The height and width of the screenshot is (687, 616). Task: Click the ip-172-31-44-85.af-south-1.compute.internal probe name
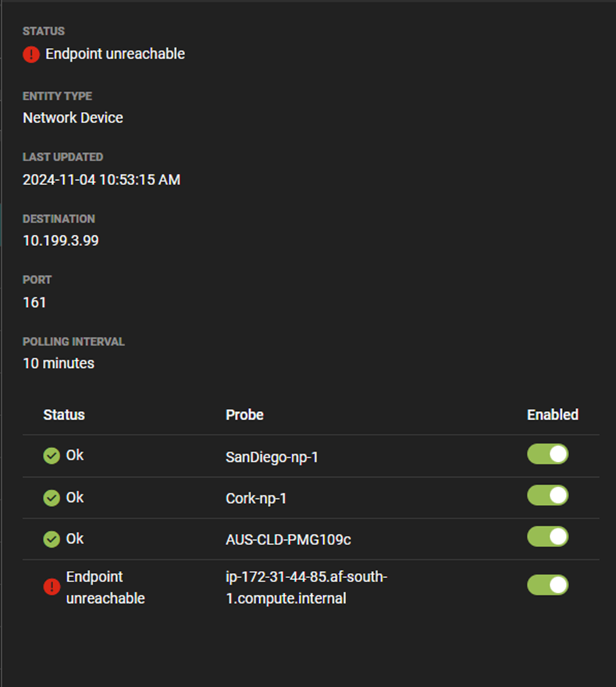pyautogui.click(x=306, y=587)
